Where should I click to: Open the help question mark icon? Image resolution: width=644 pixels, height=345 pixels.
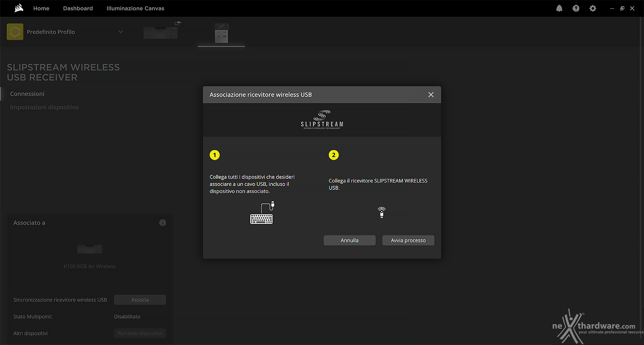576,8
